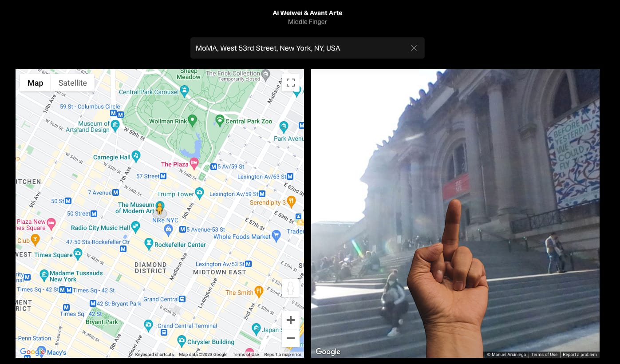Click Report a problem on street view
The image size is (620, 364).
(580, 355)
